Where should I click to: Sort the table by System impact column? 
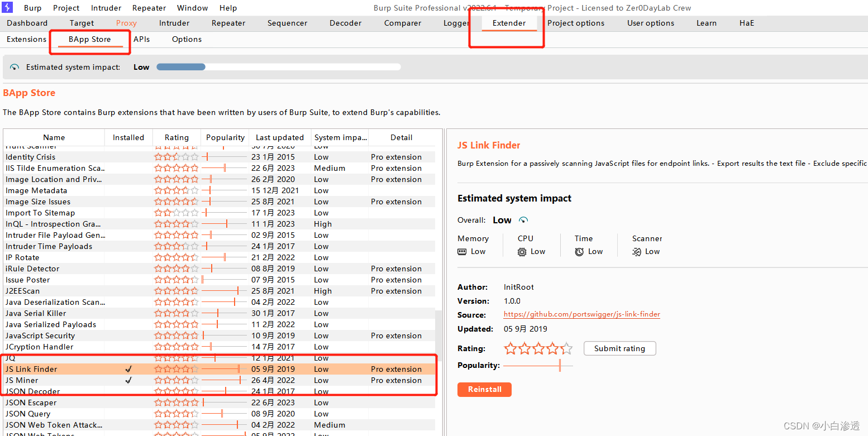tap(340, 137)
